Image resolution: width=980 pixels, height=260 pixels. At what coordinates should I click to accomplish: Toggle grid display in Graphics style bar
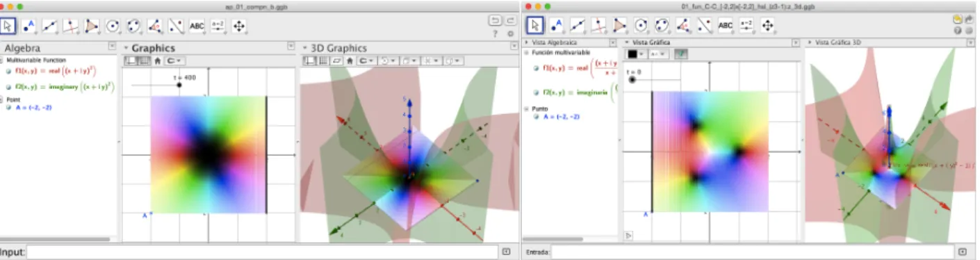tap(143, 60)
